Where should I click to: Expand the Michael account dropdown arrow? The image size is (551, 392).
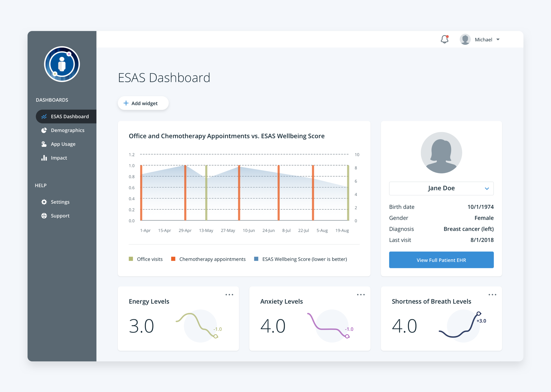tap(498, 39)
